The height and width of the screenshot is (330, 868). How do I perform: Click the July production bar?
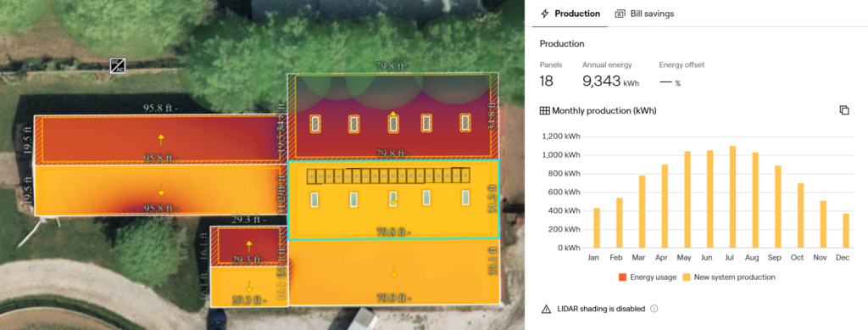(x=733, y=197)
